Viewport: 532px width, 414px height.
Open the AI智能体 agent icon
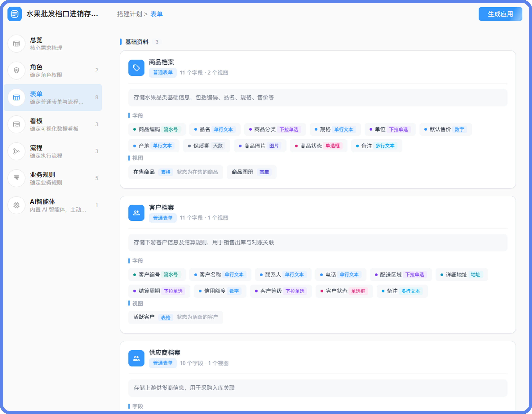tap(16, 205)
